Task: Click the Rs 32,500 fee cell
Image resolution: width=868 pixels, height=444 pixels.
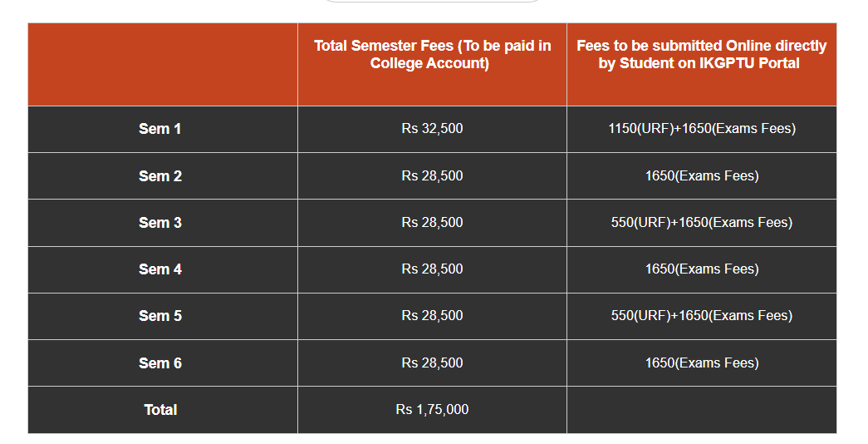Action: pyautogui.click(x=432, y=129)
